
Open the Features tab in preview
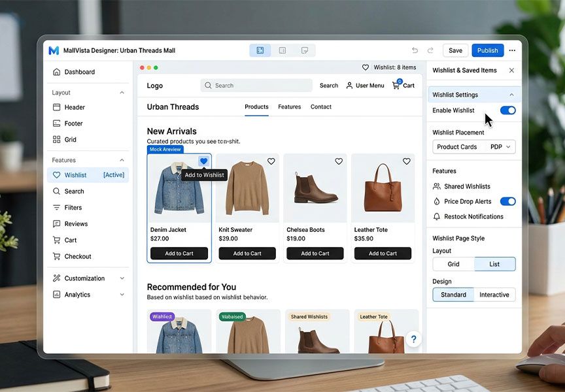pyautogui.click(x=289, y=107)
